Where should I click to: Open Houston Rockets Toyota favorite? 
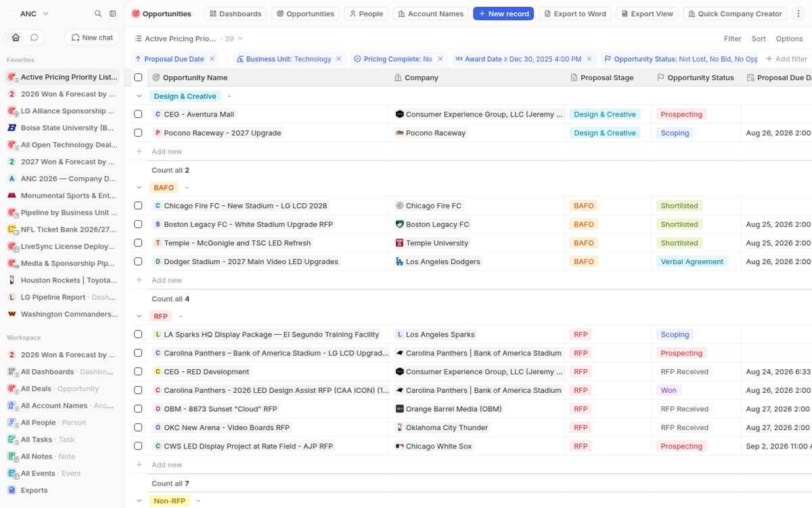(62, 280)
